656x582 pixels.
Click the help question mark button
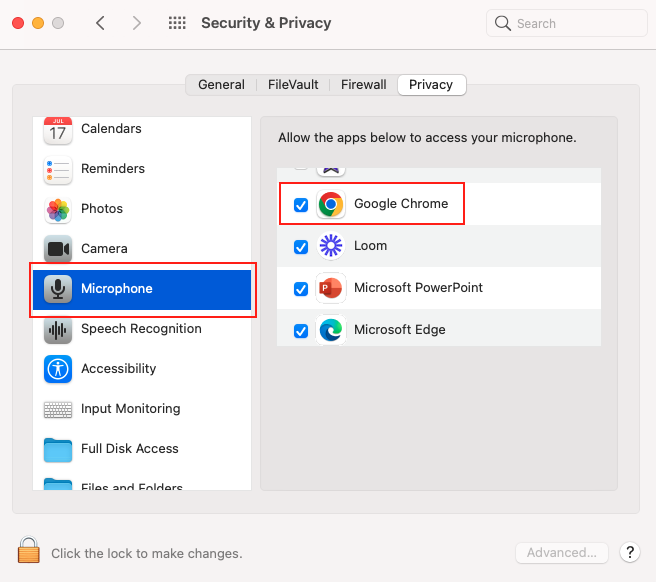(630, 552)
